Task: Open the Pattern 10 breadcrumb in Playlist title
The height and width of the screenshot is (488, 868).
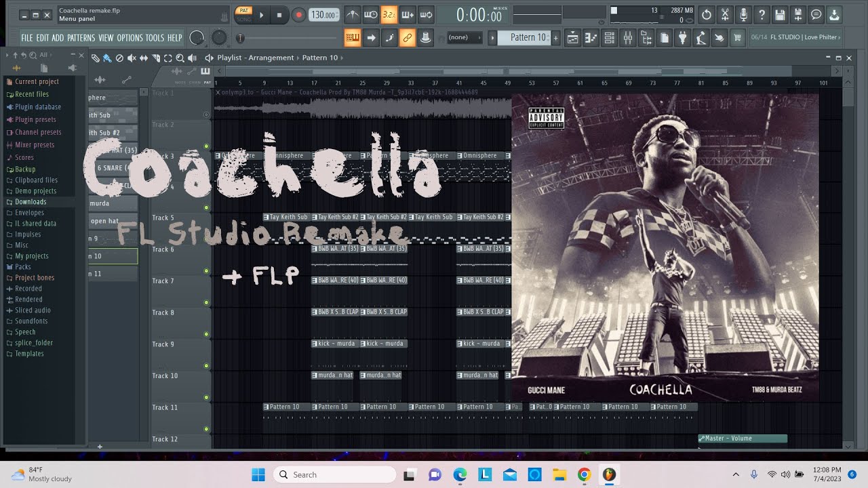Action: 320,58
